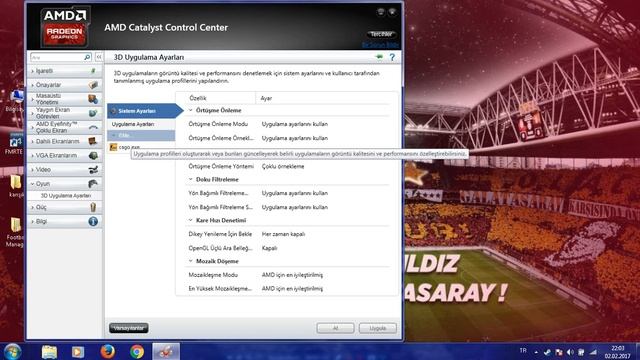This screenshot has width=640, height=360.
Task: Click the At discard button
Action: point(335,328)
